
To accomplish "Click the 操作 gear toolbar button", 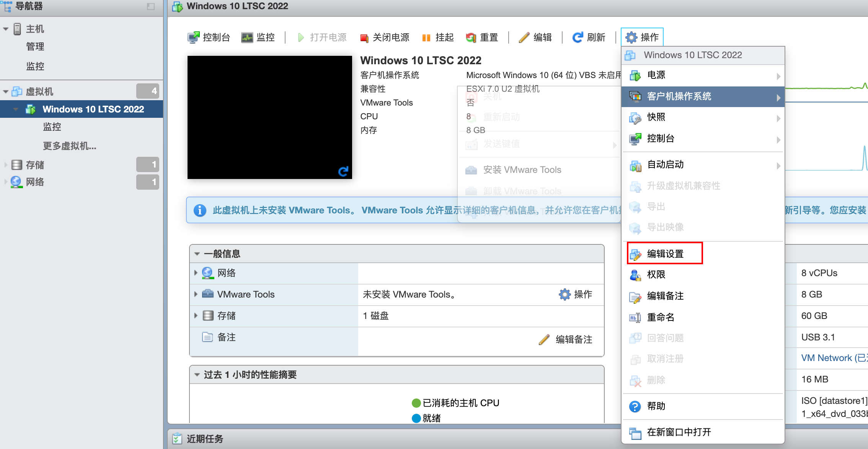I will [642, 37].
